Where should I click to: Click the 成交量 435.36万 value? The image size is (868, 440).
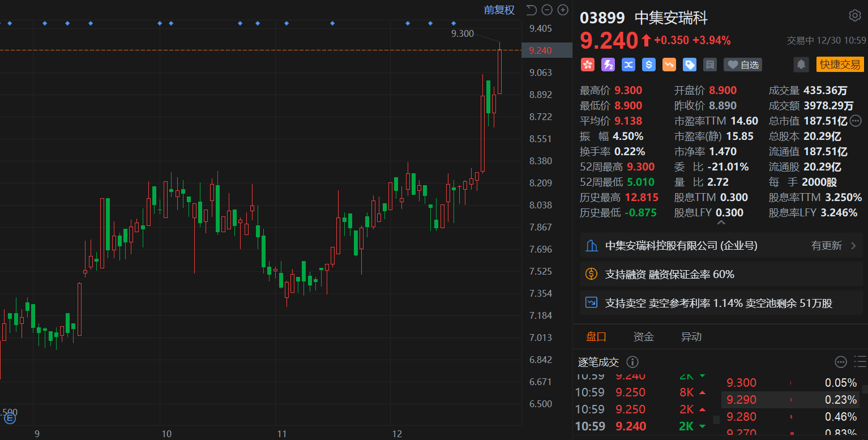(x=824, y=90)
